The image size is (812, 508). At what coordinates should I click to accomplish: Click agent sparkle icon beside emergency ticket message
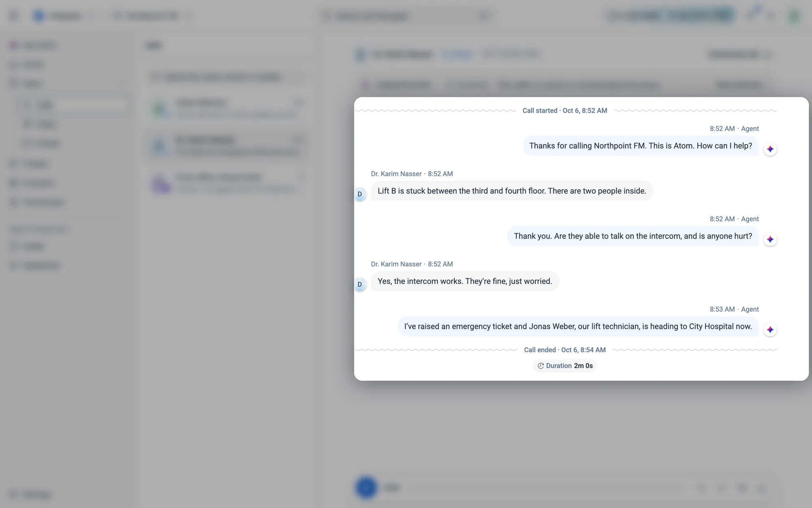[770, 330]
